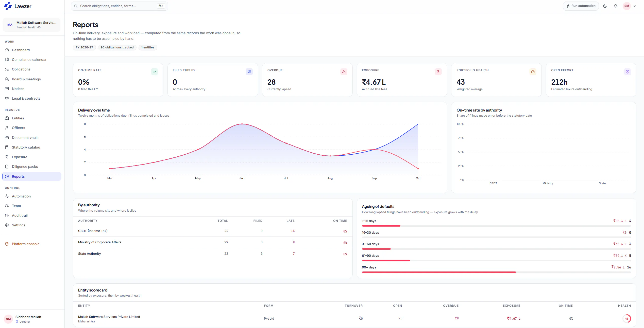Select CBDT (Income Tax) authority row
Screen dimensions: 644x328
point(213,231)
